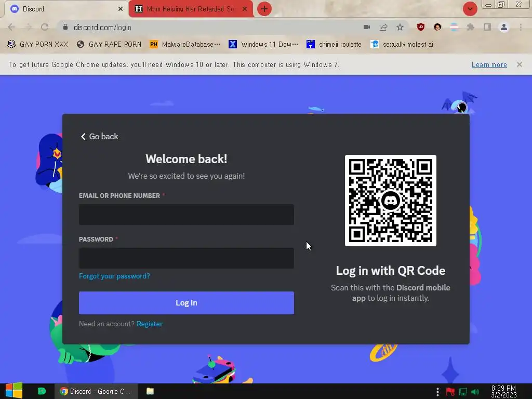Viewport: 532px width, 399px height.
Task: Open File Explorer from the taskbar
Action: [150, 391]
